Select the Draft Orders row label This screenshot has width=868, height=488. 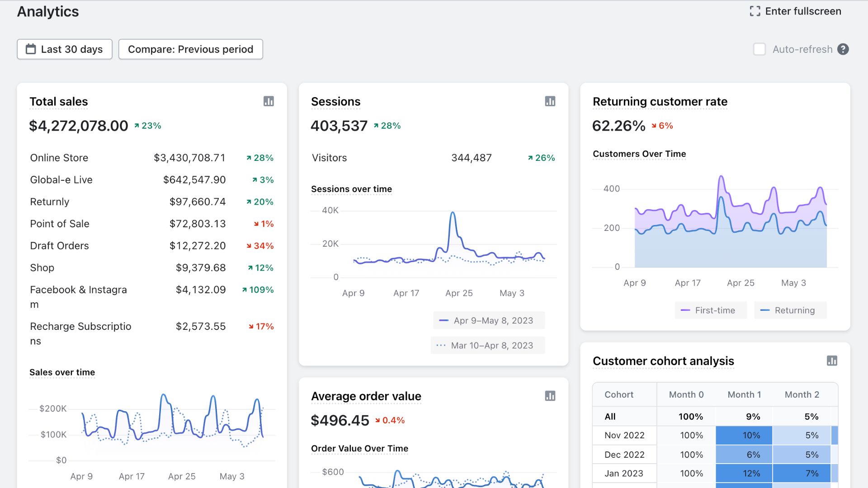pos(59,246)
